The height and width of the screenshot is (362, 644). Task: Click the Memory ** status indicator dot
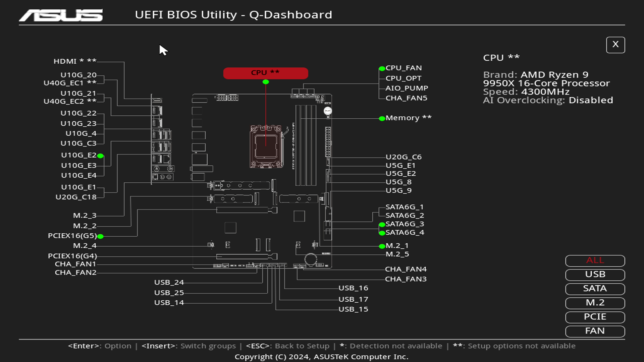coord(382,118)
